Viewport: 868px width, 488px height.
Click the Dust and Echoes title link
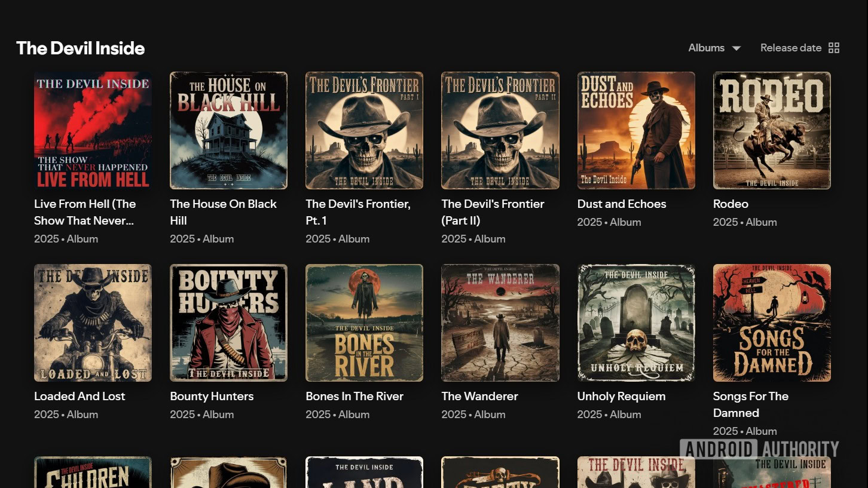tap(621, 204)
